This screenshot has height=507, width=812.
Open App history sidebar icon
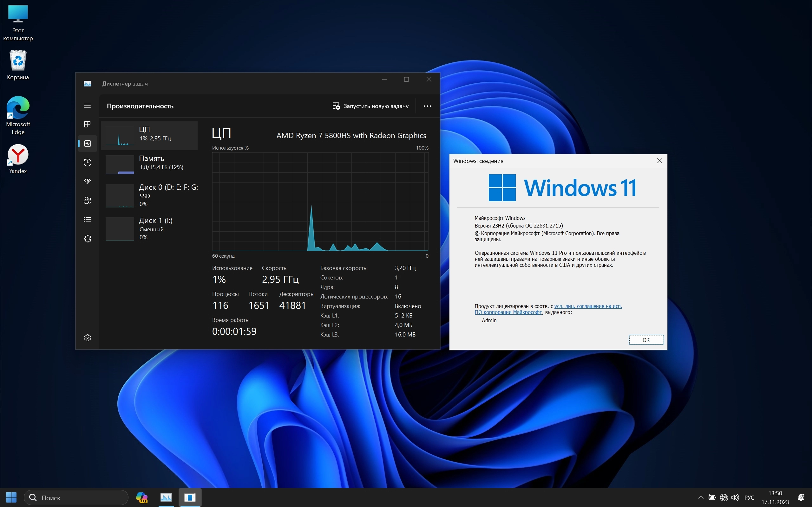87,163
